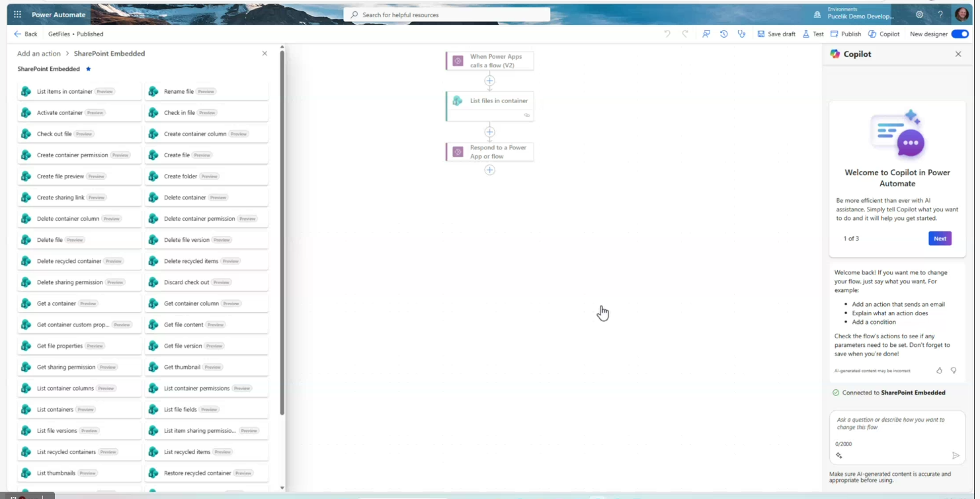
Task: Add the List file versions action
Action: [x=79, y=431]
